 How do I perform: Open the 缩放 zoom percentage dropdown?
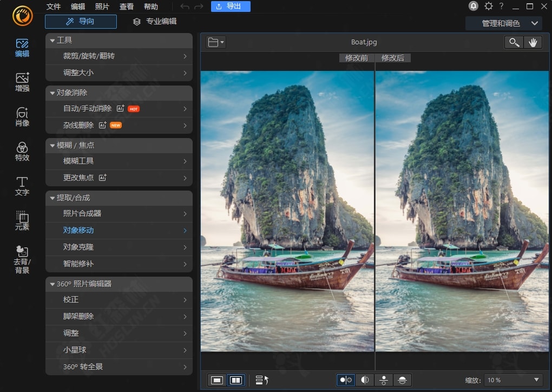(x=513, y=380)
